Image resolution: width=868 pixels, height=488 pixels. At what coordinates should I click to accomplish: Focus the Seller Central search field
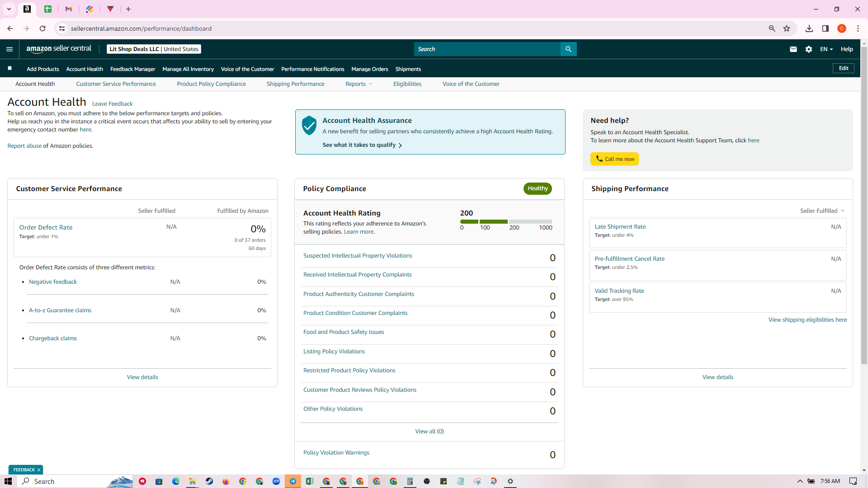(487, 49)
